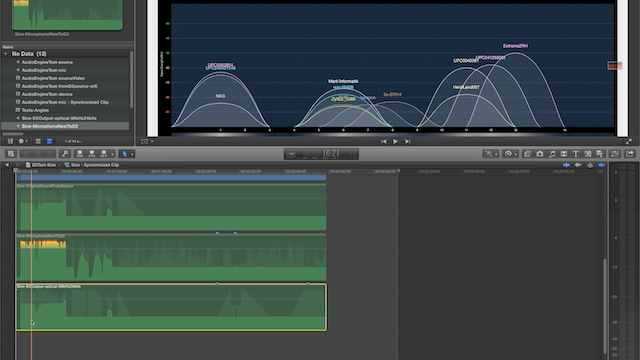Show the timeline index icon

pyautogui.click(x=11, y=153)
